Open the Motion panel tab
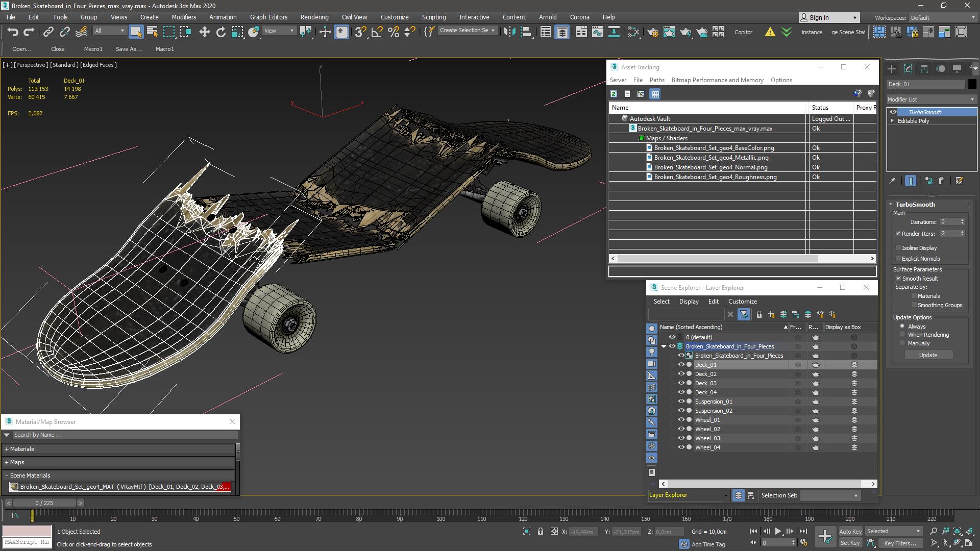The height and width of the screenshot is (551, 980). pyautogui.click(x=941, y=68)
